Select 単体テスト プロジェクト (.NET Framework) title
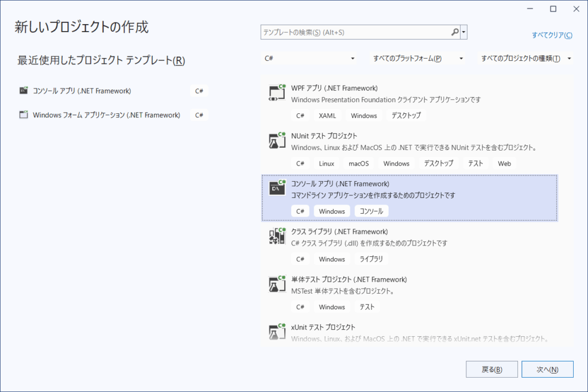 pyautogui.click(x=349, y=279)
